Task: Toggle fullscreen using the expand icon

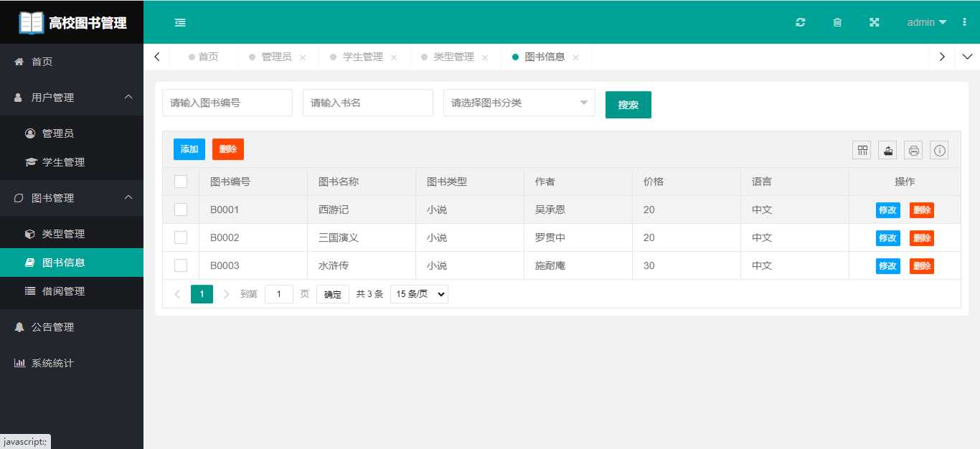Action: pyautogui.click(x=875, y=22)
